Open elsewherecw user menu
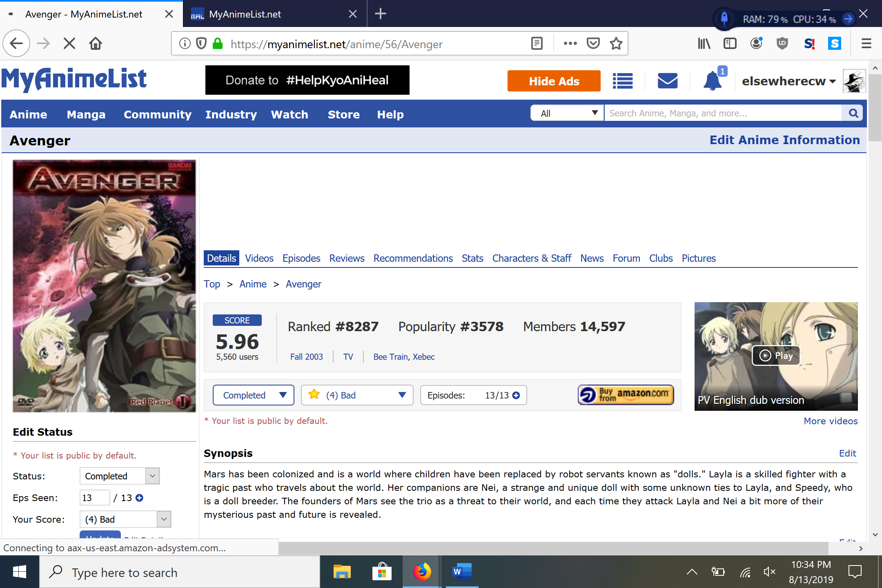 [x=788, y=81]
